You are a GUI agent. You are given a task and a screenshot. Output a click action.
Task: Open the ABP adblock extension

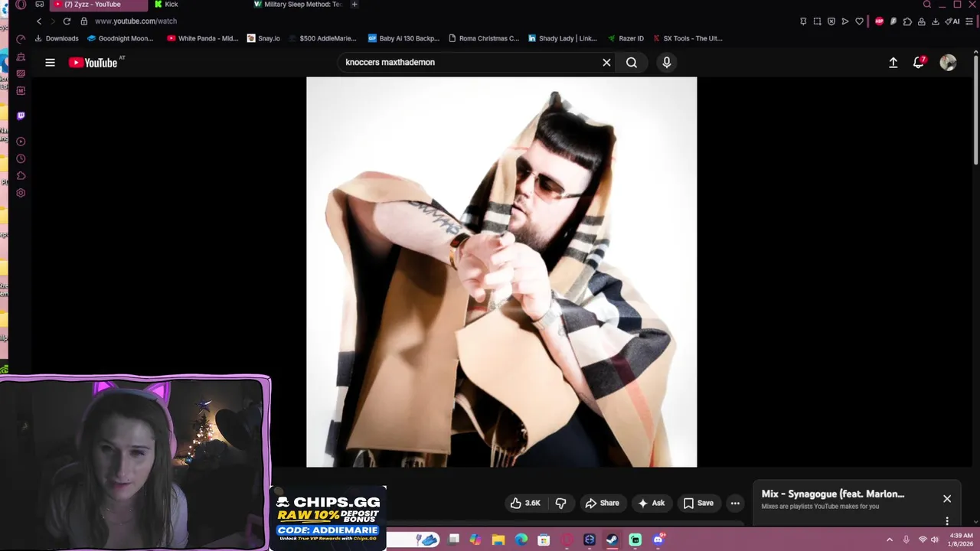(879, 21)
